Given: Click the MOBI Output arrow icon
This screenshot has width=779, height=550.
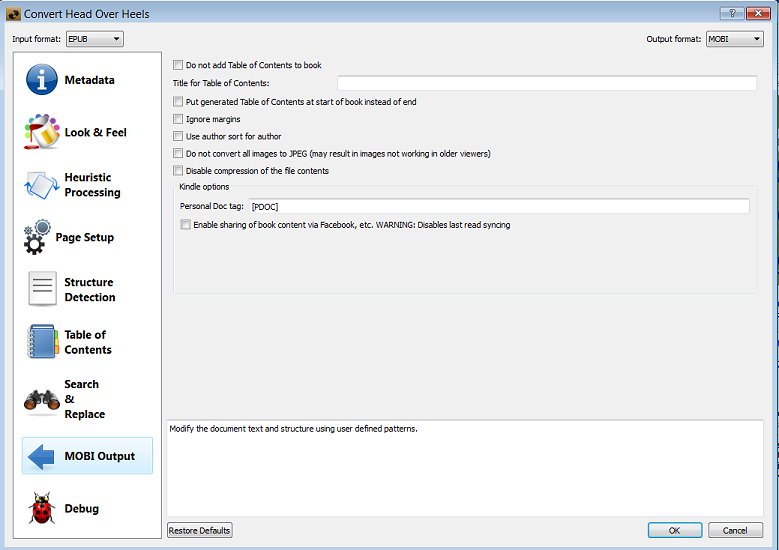Looking at the screenshot, I should tap(42, 457).
